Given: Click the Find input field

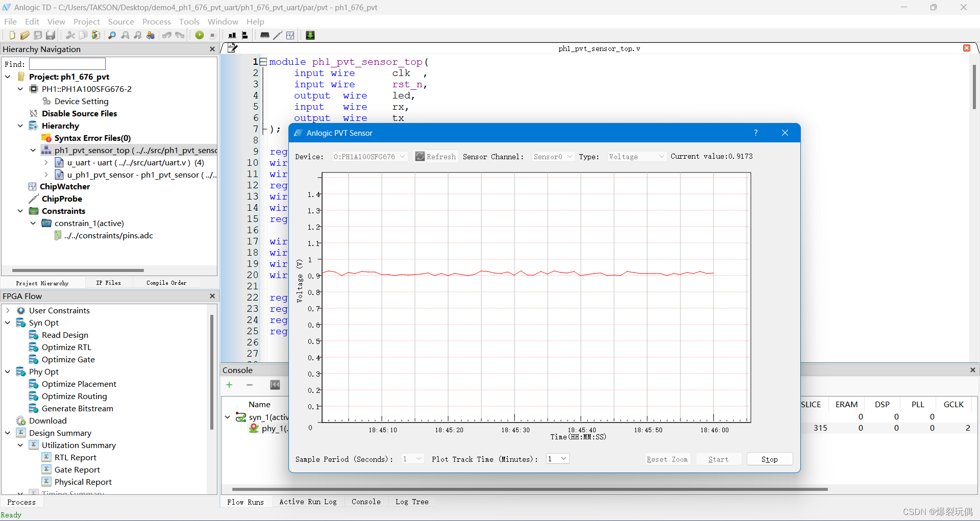Looking at the screenshot, I should (x=67, y=64).
